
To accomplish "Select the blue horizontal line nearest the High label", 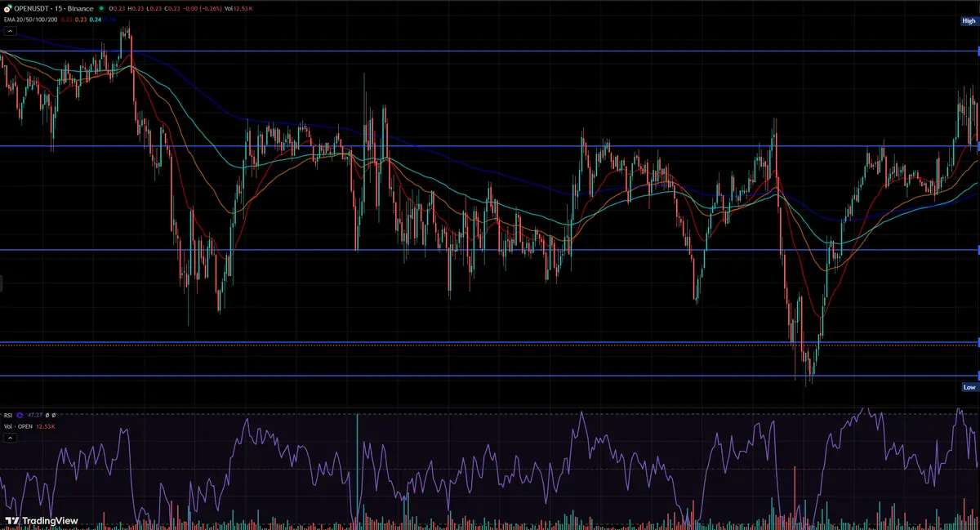I will click(x=490, y=51).
